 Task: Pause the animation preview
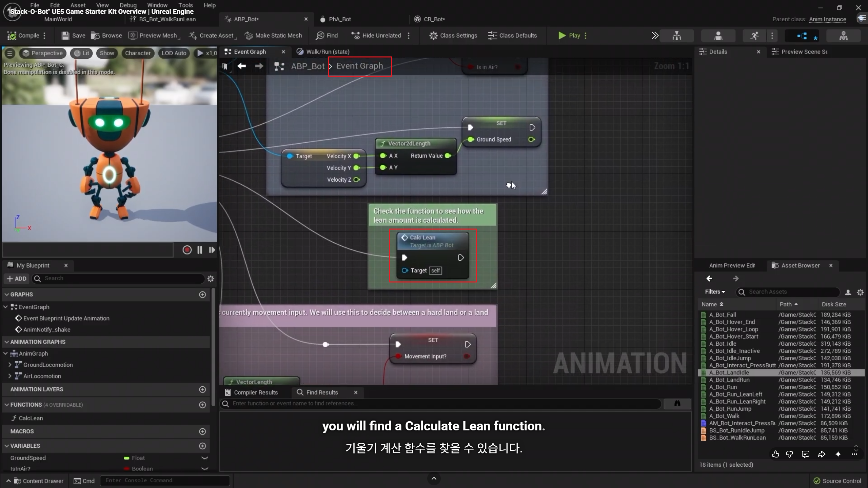coord(200,250)
